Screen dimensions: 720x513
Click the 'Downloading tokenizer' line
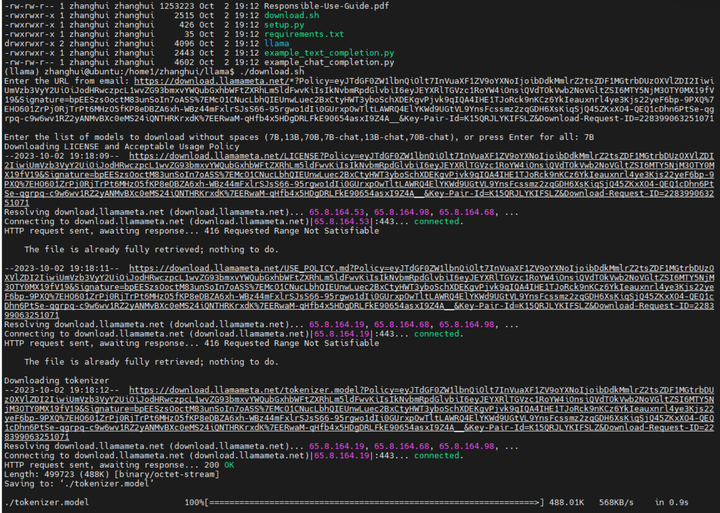(x=56, y=380)
